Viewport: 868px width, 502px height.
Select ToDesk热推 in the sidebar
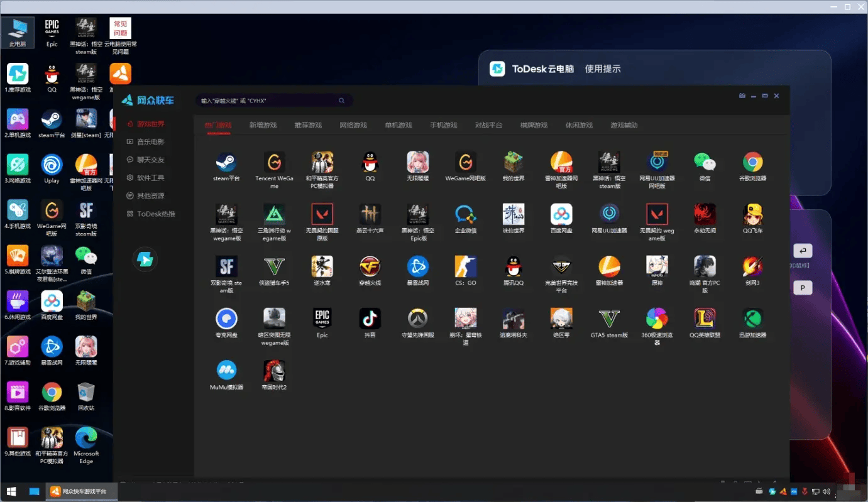point(151,214)
